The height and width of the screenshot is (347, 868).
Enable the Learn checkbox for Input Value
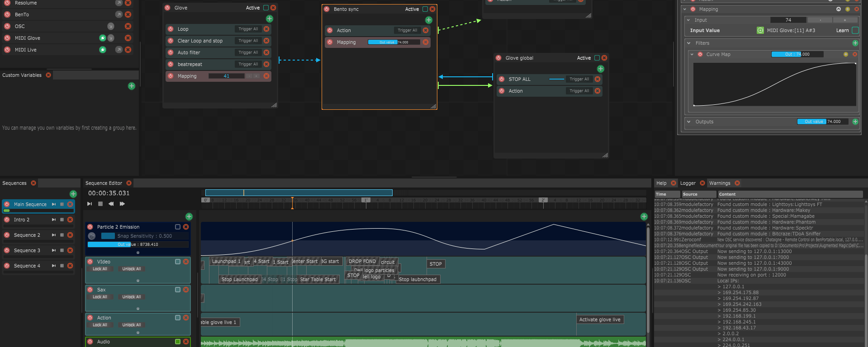pyautogui.click(x=855, y=30)
